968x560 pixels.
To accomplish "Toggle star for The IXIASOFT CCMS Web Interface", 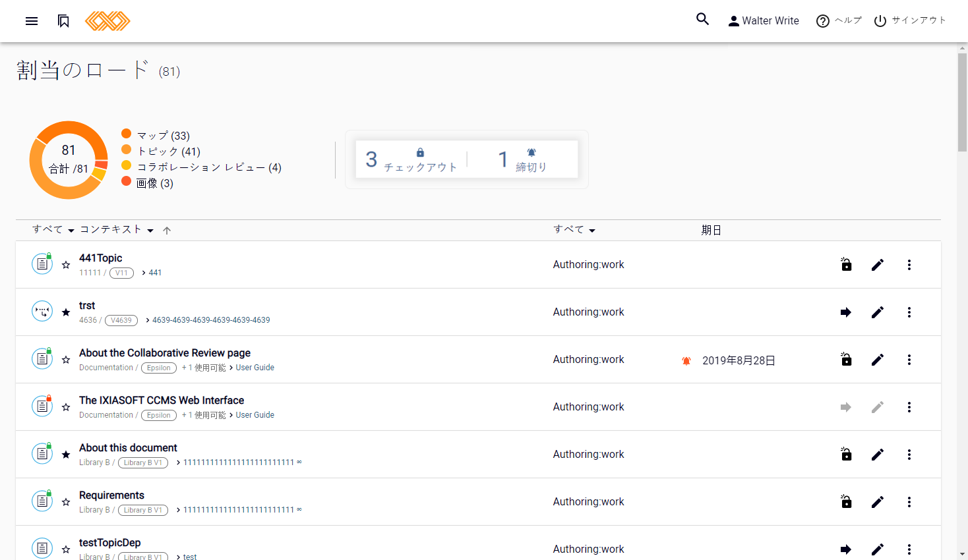I will (66, 407).
